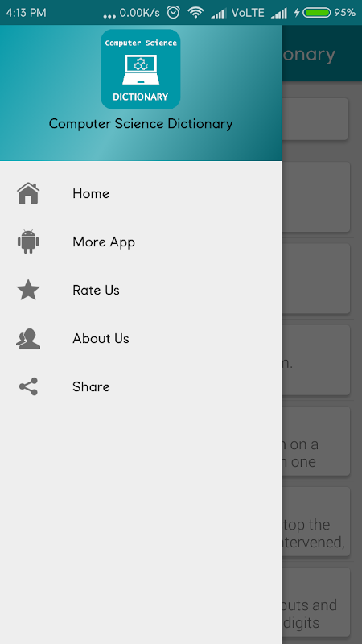Choose the Rate Us menu entry

click(x=141, y=290)
